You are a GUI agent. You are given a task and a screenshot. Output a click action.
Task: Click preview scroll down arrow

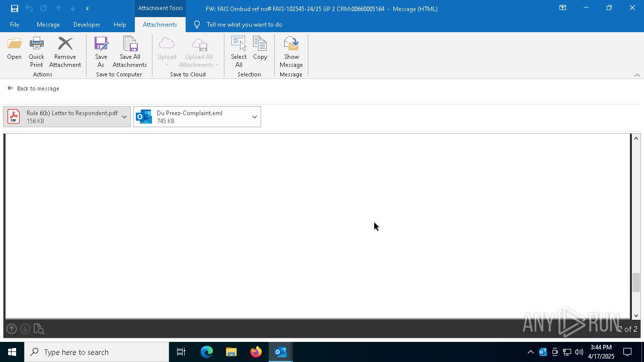point(636,316)
